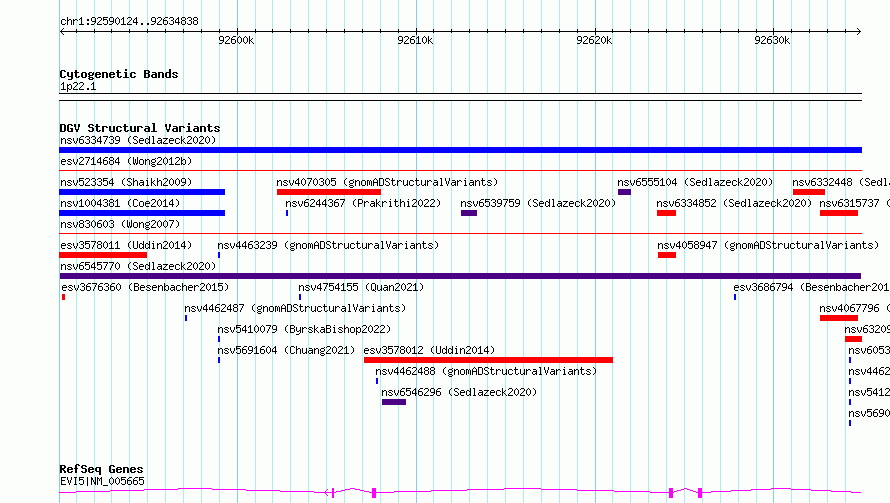Click the nsv6546296 (Sedlazeck2020) purple bar

coord(394,402)
